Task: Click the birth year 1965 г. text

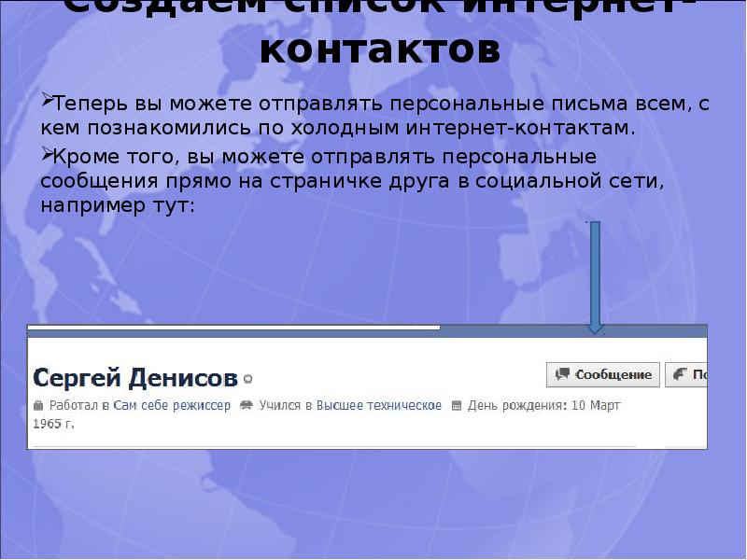Action: (53, 423)
